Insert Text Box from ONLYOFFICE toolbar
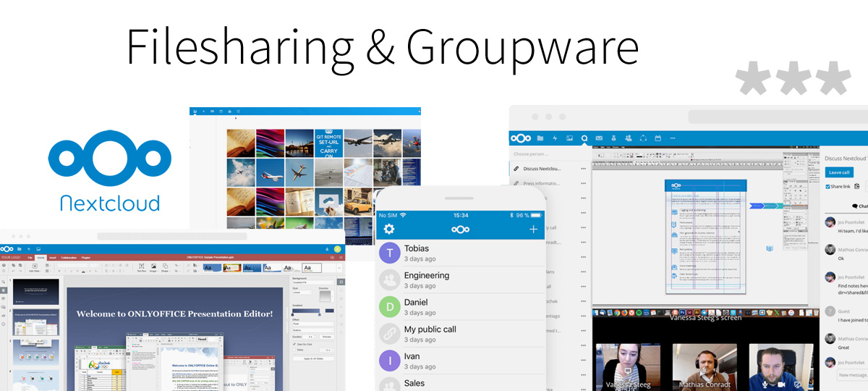868x391 pixels. pyautogui.click(x=142, y=268)
